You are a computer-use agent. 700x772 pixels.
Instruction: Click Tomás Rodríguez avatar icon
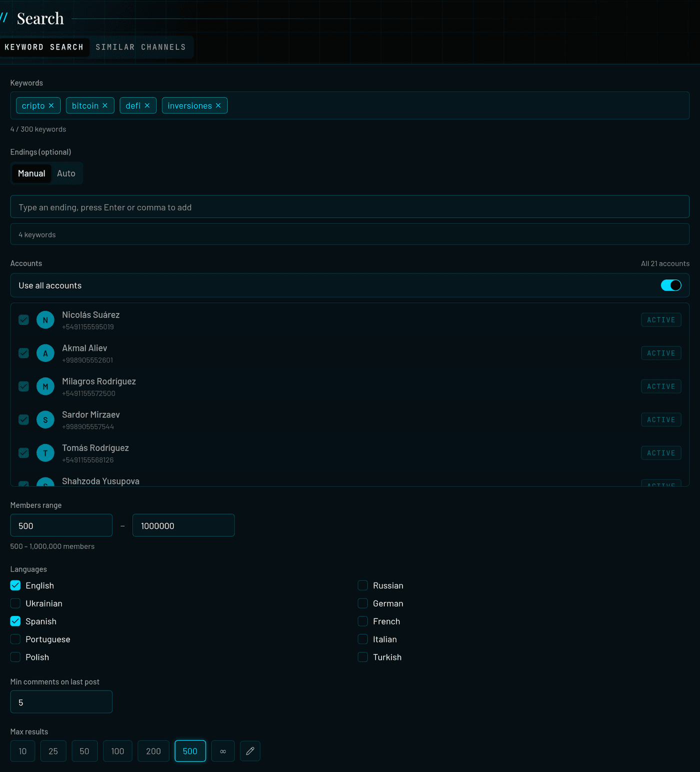click(x=45, y=453)
